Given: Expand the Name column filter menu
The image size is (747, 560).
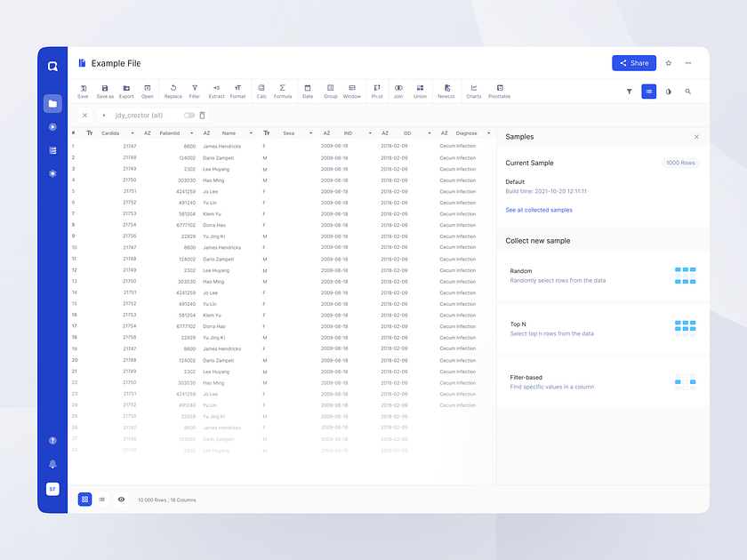Looking at the screenshot, I should [x=250, y=132].
